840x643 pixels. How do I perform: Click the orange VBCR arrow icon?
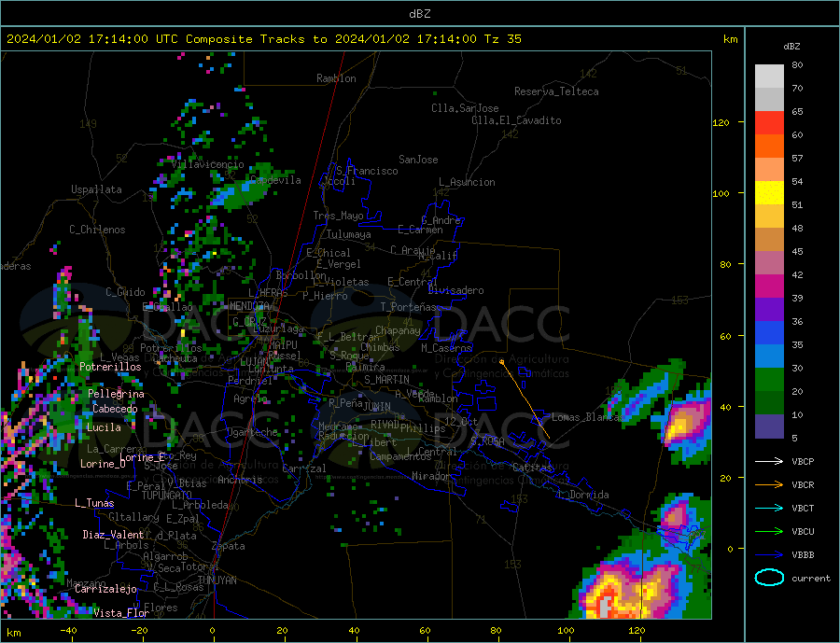pyautogui.click(x=769, y=485)
